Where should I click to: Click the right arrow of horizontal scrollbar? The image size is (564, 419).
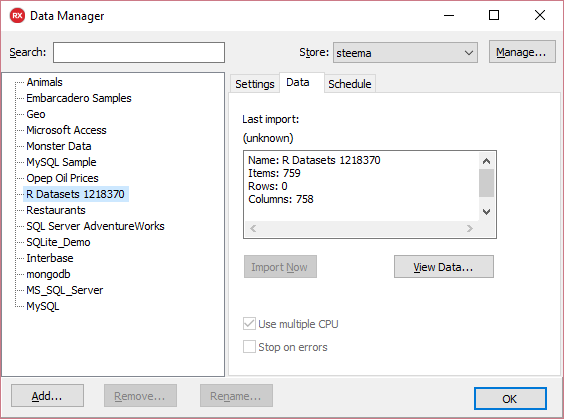pos(469,228)
